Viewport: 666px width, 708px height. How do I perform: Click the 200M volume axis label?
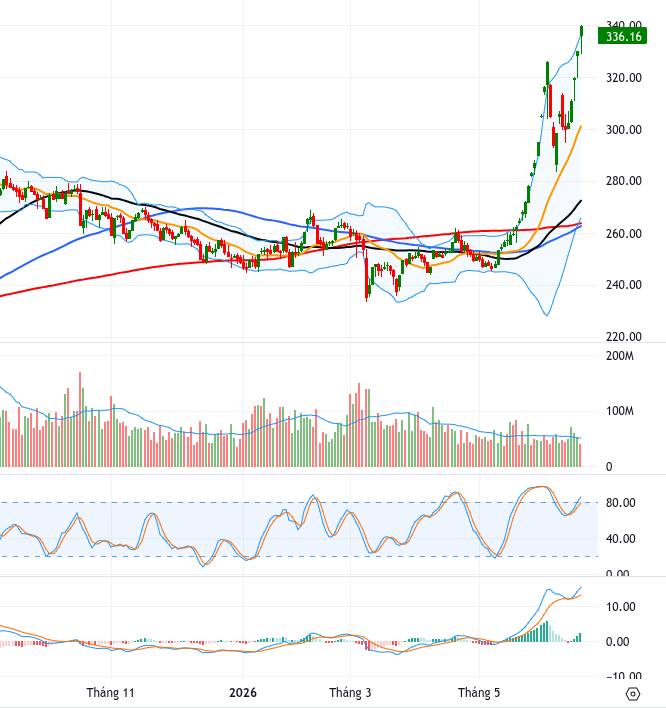coord(619,356)
